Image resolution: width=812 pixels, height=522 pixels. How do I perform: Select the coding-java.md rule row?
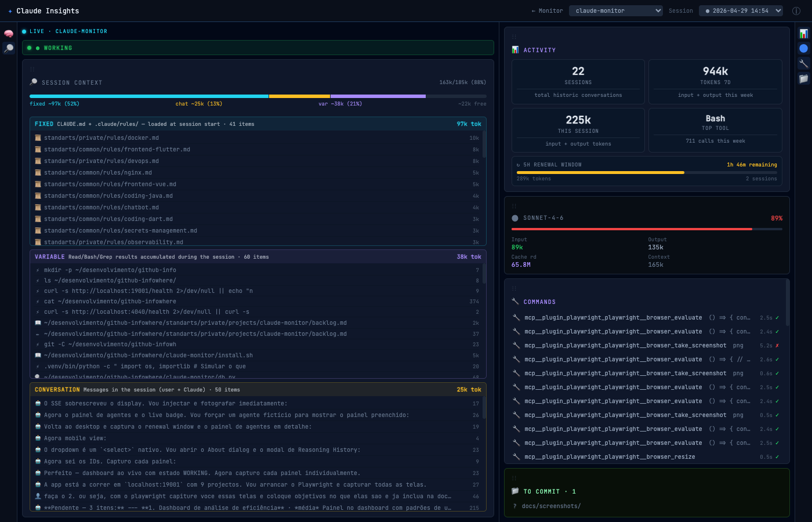coord(257,196)
